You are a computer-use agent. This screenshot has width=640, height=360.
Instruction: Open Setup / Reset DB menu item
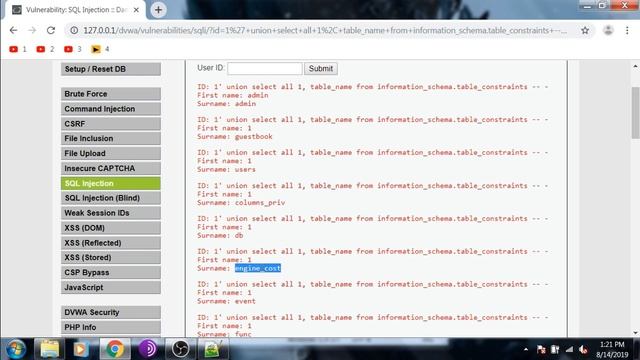coord(111,69)
